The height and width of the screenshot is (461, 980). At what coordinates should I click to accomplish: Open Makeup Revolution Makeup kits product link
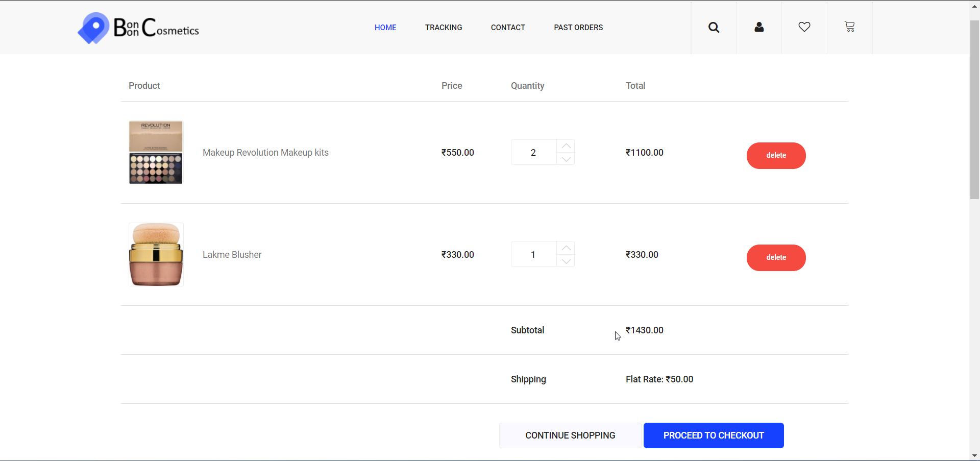(265, 153)
